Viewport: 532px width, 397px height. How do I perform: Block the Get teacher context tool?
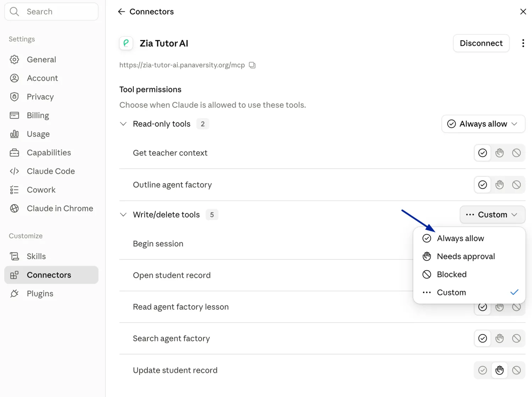(x=517, y=153)
